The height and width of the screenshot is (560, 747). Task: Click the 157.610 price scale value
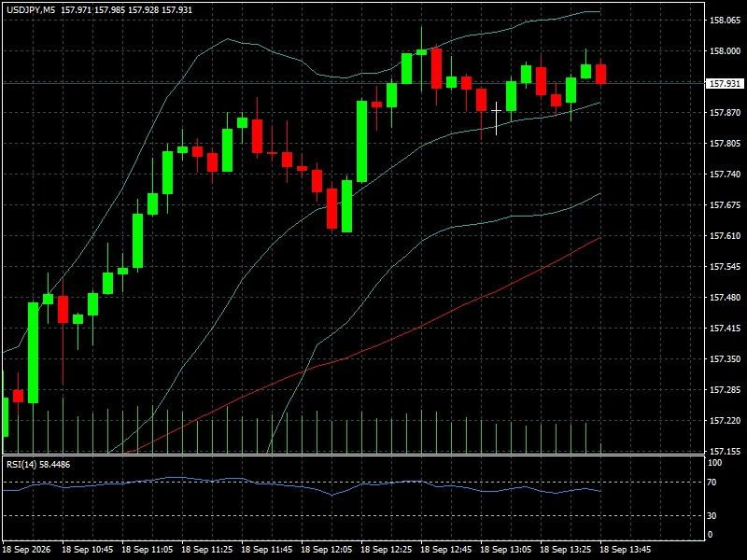[726, 236]
